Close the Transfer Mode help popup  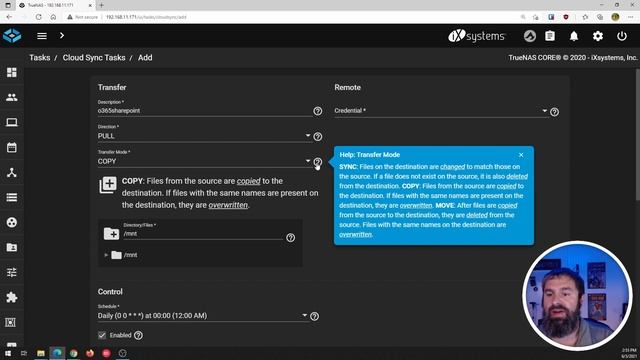pyautogui.click(x=521, y=155)
